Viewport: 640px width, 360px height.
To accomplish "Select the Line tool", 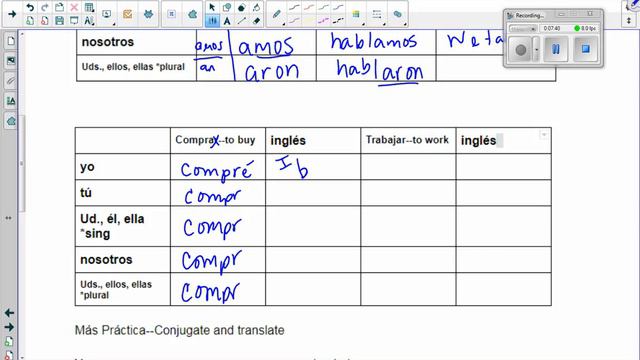I will 242,20.
